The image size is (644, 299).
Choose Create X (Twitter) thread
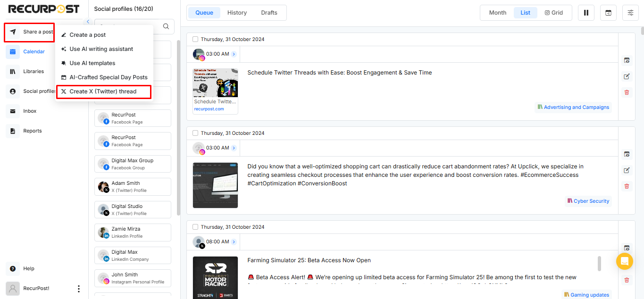[x=104, y=91]
